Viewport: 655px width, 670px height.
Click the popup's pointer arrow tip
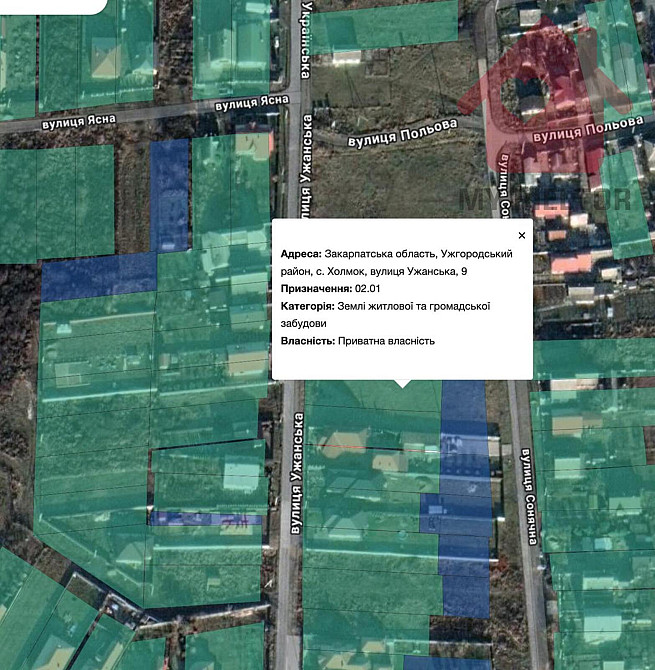[403, 385]
